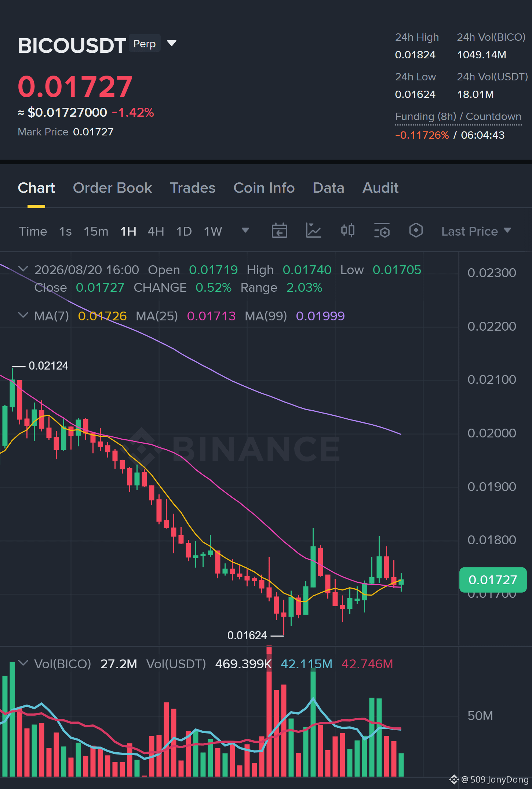Viewport: 532px width, 789px height.
Task: Open the Coin Info tab
Action: click(x=264, y=188)
